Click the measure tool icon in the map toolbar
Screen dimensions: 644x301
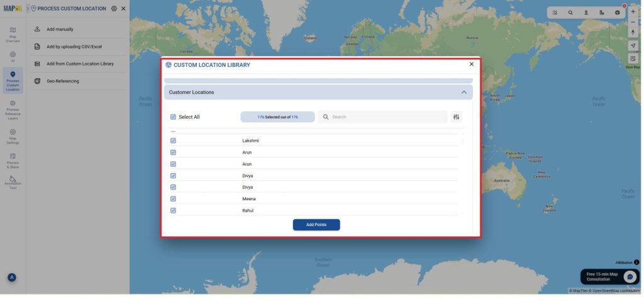[602, 13]
